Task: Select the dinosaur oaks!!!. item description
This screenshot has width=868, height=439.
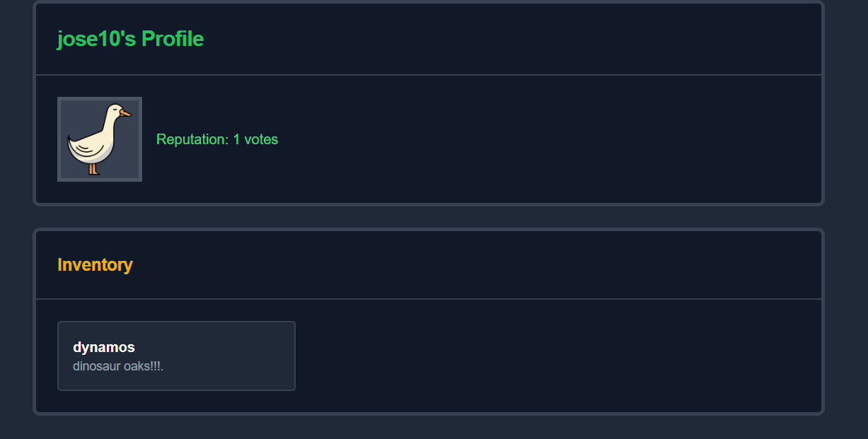Action: (x=118, y=367)
